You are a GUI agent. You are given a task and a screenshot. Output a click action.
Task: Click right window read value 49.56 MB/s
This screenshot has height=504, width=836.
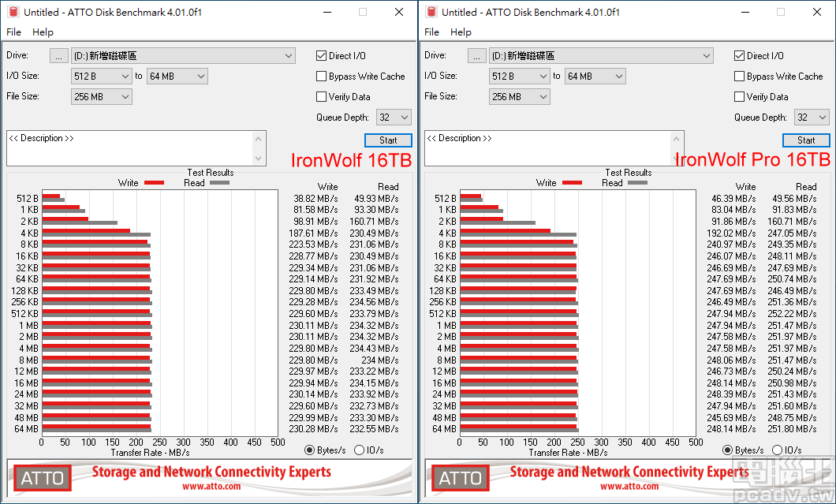(794, 199)
